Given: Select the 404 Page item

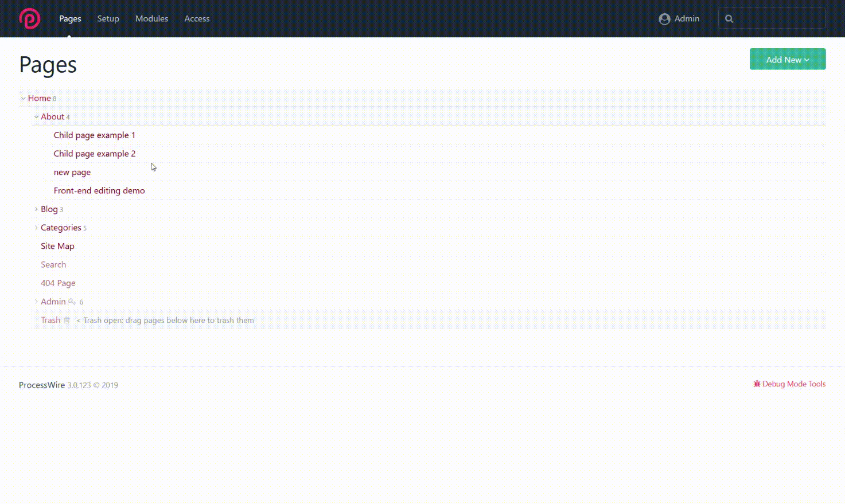Looking at the screenshot, I should click(58, 283).
